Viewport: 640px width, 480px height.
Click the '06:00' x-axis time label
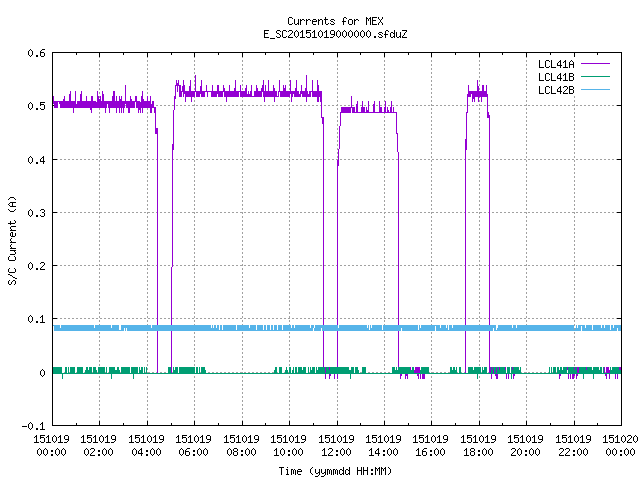(193, 452)
